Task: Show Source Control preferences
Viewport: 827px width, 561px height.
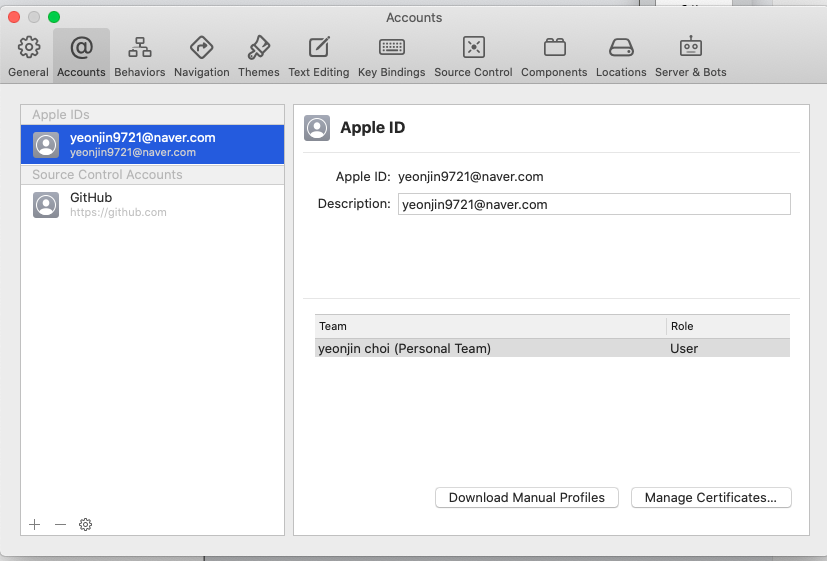Action: (x=473, y=57)
